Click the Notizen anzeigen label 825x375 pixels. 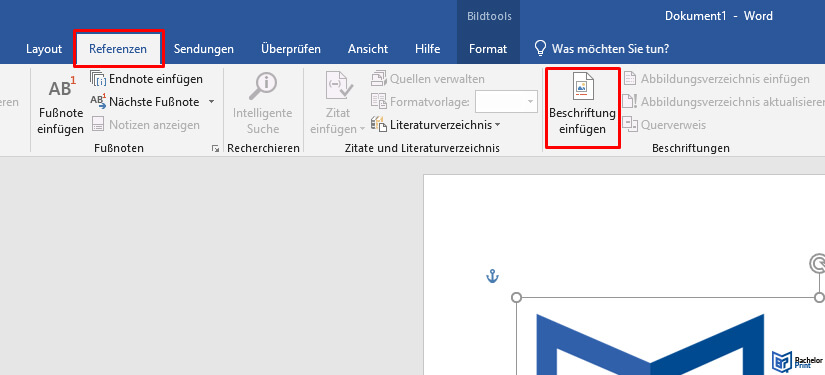click(155, 125)
